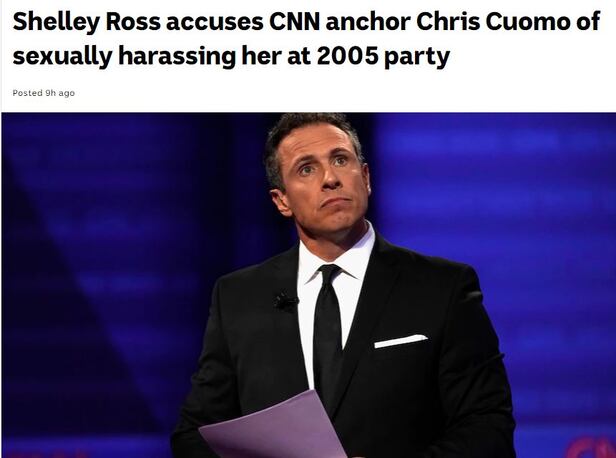Viewport: 616px width, 458px height.
Task: Click the article headline about Shelley Ross
Action: pyautogui.click(x=306, y=38)
